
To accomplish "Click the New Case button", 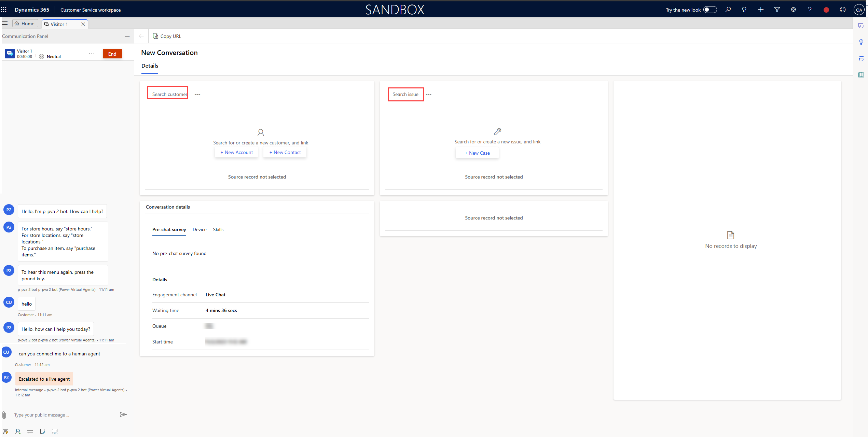I will tap(477, 153).
